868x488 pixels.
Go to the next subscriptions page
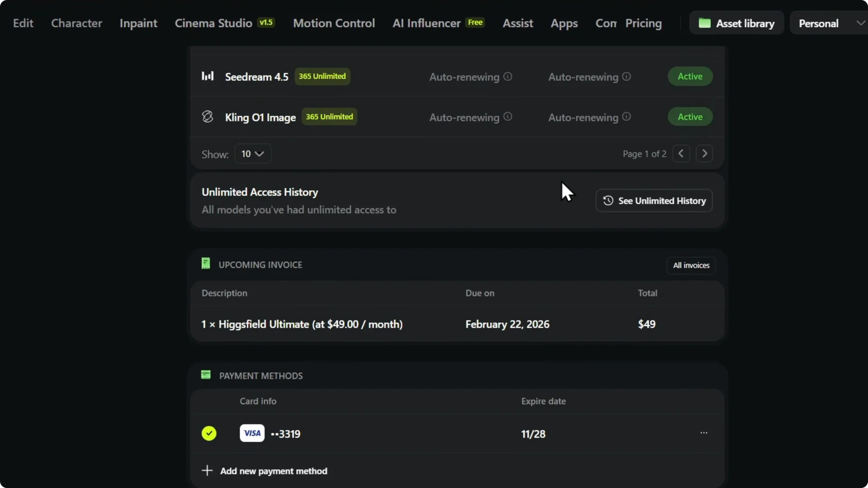coord(704,154)
